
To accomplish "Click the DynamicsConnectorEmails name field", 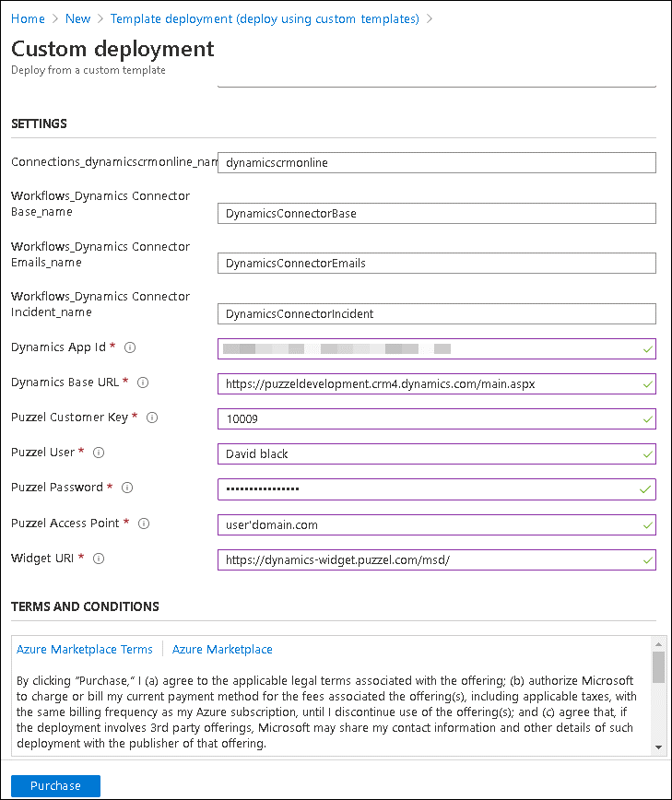I will tap(436, 264).
